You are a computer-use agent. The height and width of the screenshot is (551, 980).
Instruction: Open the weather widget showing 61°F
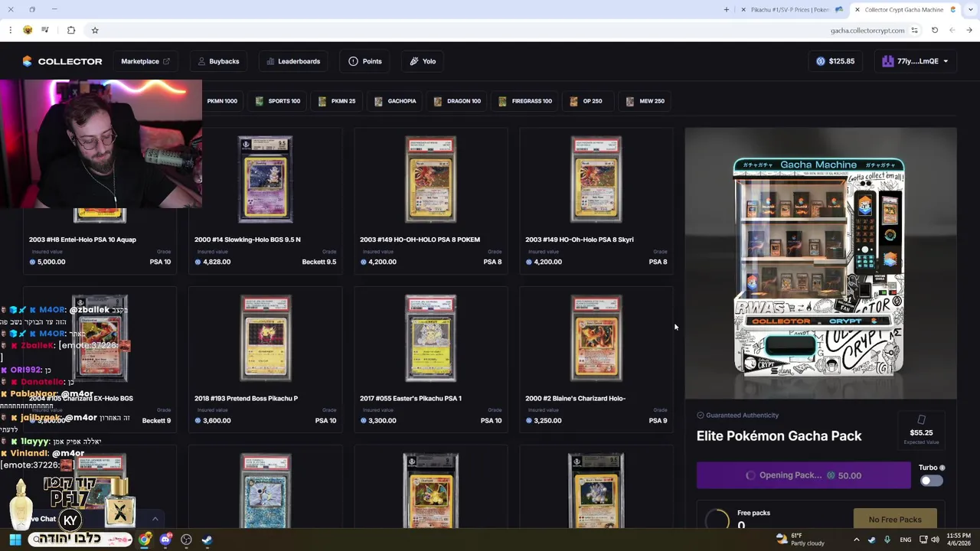click(800, 540)
